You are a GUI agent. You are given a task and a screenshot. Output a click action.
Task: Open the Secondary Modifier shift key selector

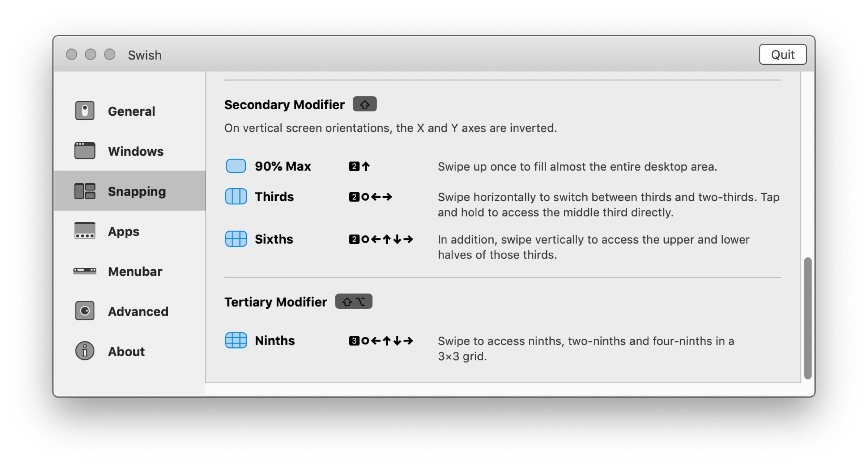pyautogui.click(x=365, y=104)
